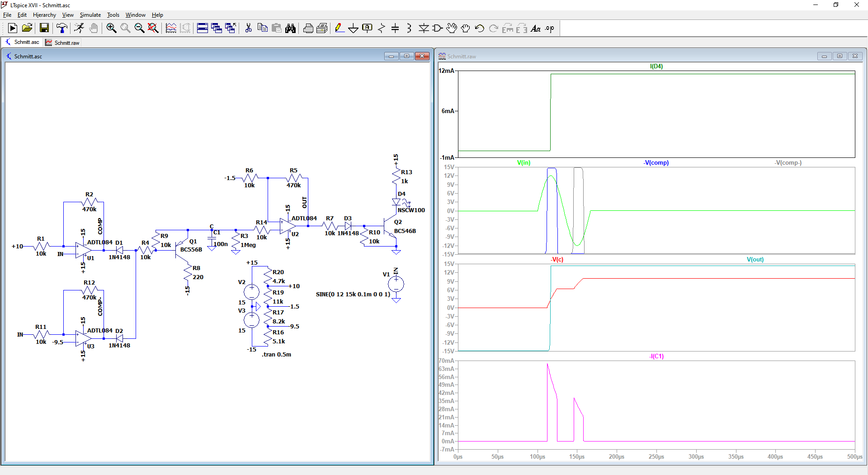This screenshot has height=475, width=868.
Task: Click the V(out) trace label
Action: coord(755,260)
